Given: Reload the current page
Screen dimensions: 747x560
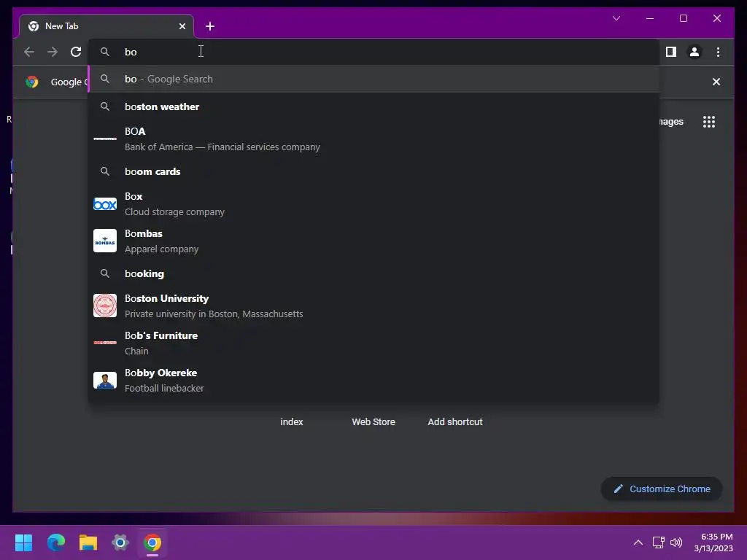Looking at the screenshot, I should [x=76, y=52].
